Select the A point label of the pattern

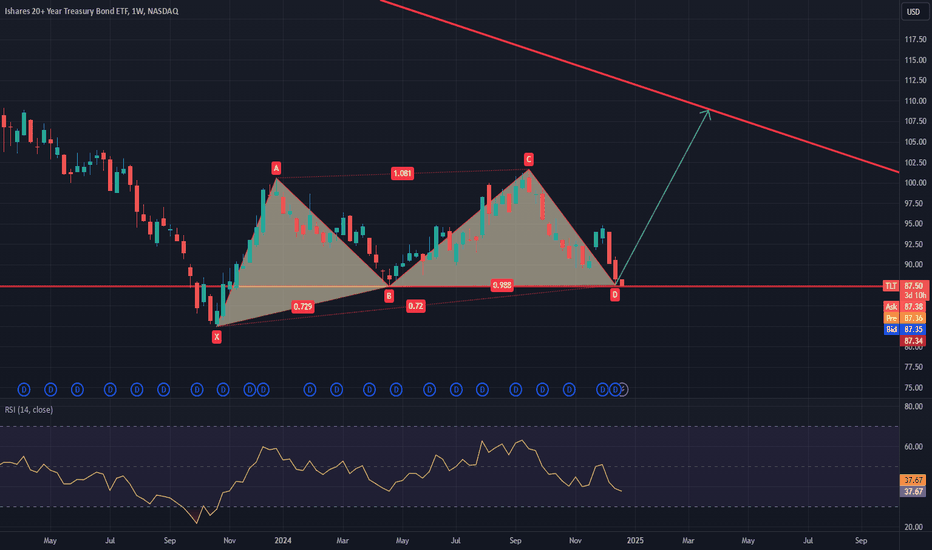(x=276, y=168)
